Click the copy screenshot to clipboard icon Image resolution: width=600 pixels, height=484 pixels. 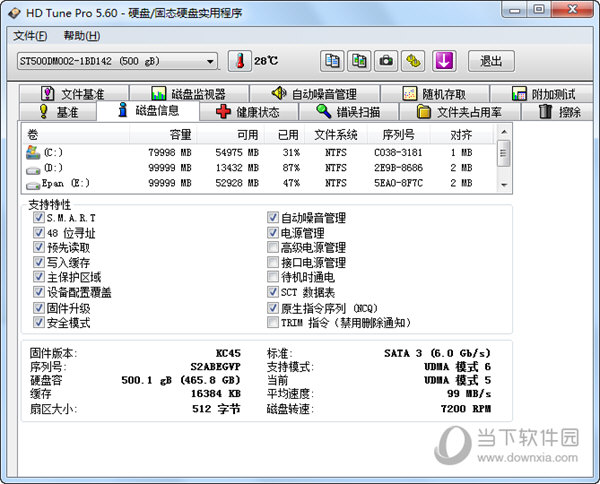point(359,61)
